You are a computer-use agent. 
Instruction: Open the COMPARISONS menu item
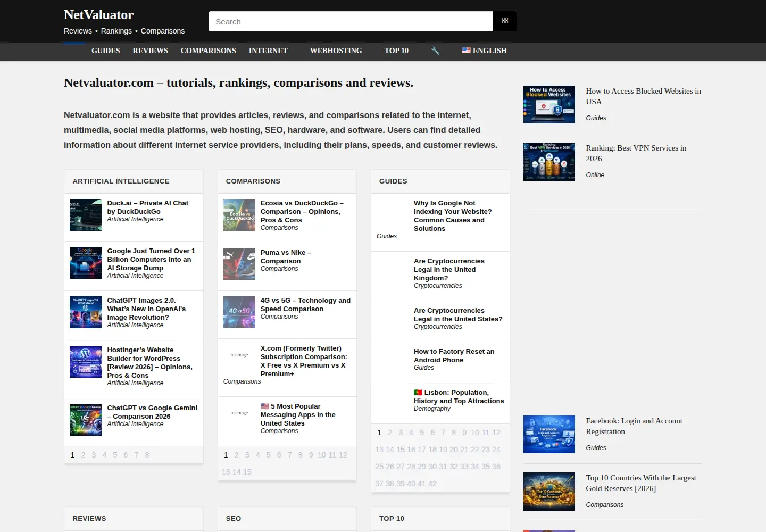click(209, 51)
